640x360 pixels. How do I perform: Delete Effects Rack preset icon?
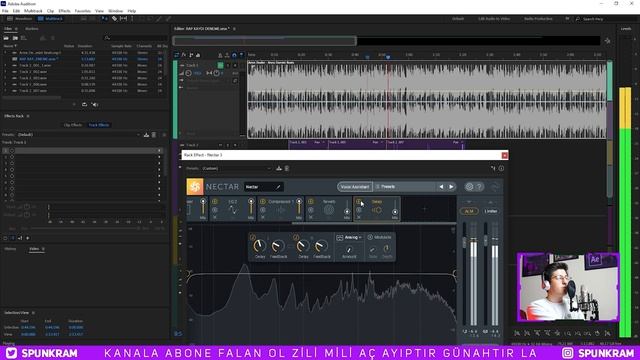[154, 135]
